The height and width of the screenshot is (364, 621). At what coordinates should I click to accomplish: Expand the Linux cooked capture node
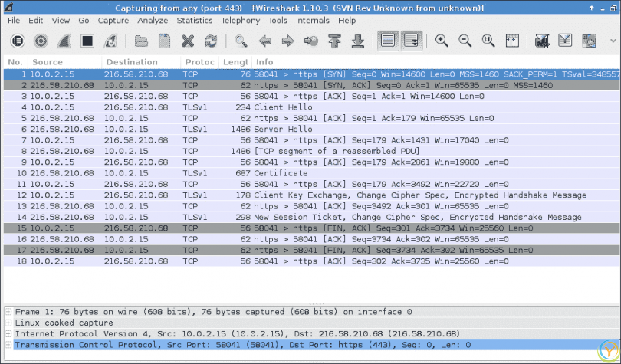[x=8, y=323]
